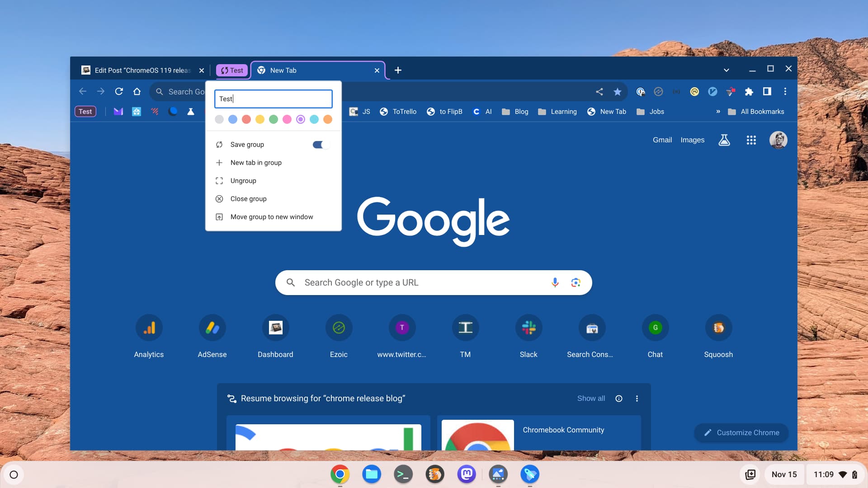Screen dimensions: 868x488
Task: Open the Search Labs flask icon
Action: pos(724,140)
